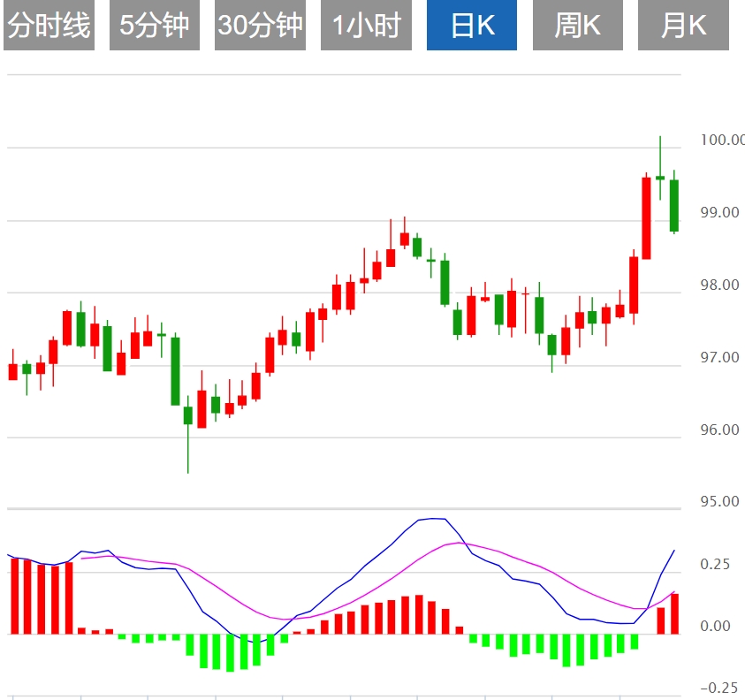Click the 0.25 MACD axis label

coord(715,564)
